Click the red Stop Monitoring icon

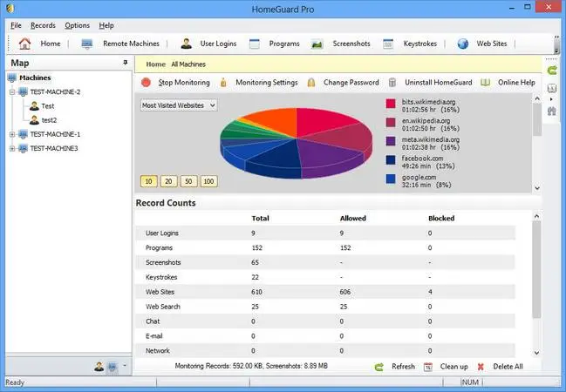pos(146,83)
